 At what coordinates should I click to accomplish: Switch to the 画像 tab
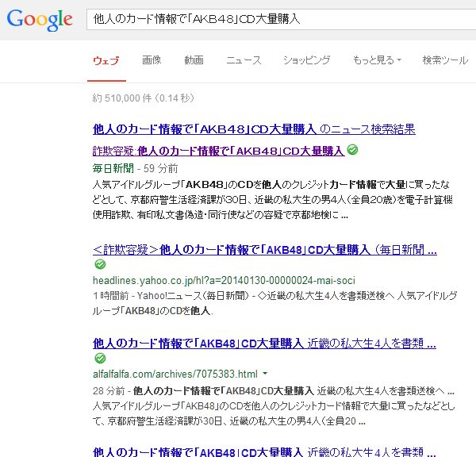point(152,60)
